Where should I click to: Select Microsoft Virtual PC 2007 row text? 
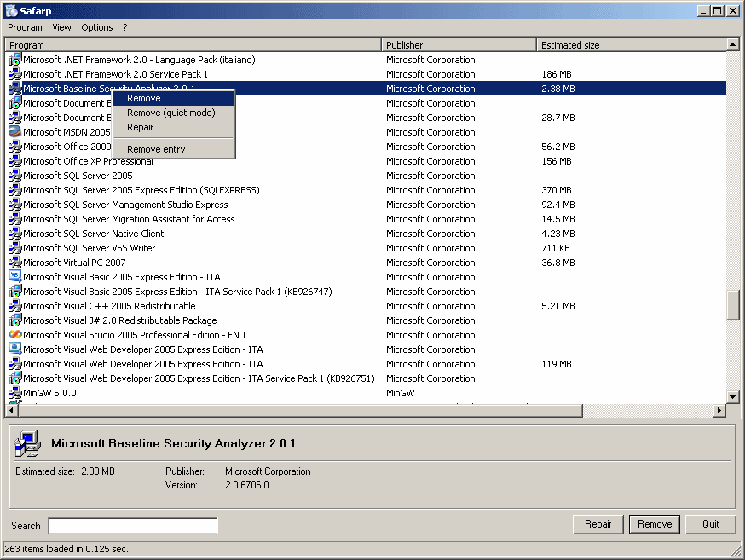click(x=75, y=263)
